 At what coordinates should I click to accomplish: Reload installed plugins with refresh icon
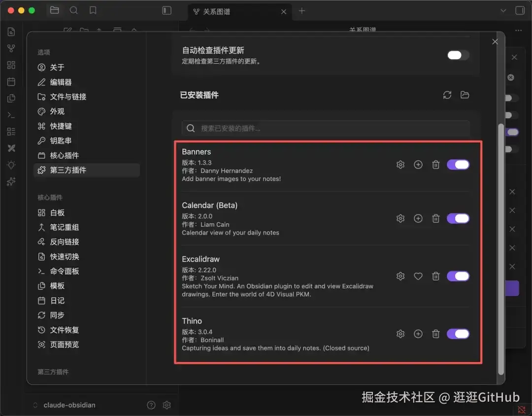[x=447, y=95]
